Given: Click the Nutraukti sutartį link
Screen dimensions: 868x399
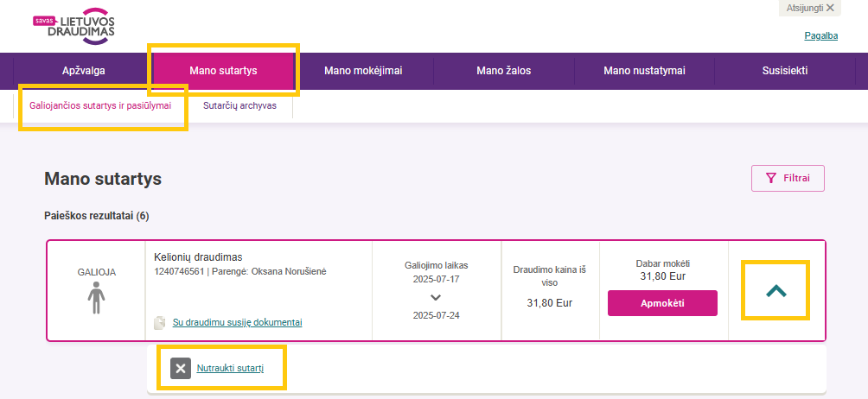Looking at the screenshot, I should (230, 369).
